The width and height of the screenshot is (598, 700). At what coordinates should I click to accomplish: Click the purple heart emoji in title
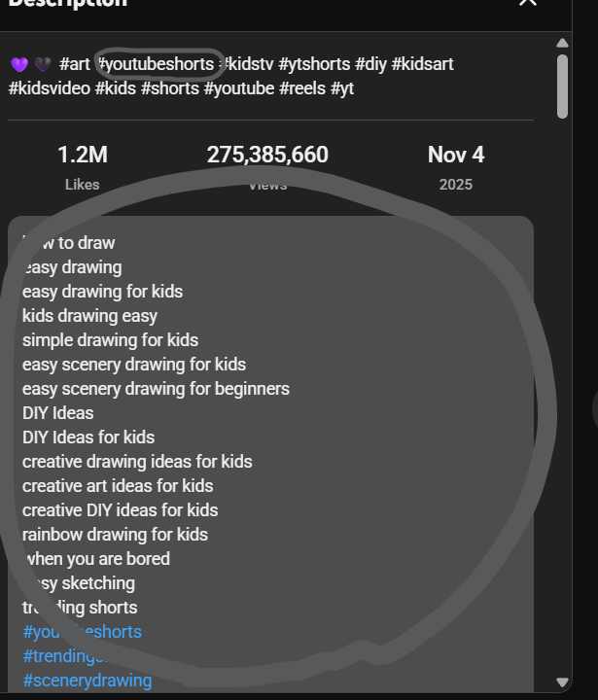[19, 64]
